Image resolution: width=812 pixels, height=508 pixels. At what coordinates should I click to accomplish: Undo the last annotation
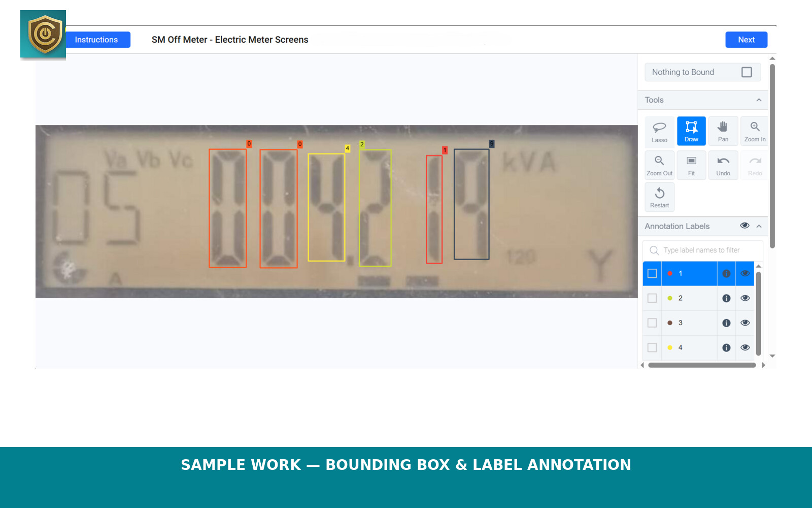pyautogui.click(x=723, y=165)
